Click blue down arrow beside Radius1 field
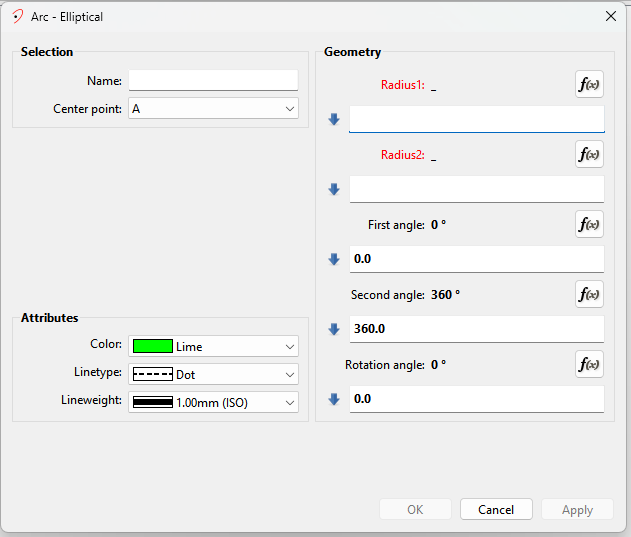 [335, 120]
